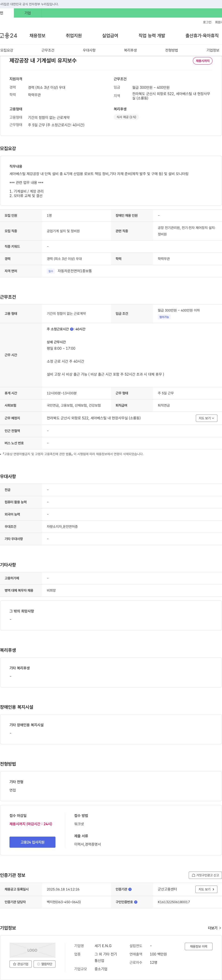Report a false ad via 거짓구인광고 신고
Image resolution: width=222 pixels, height=980 pixels.
click(x=205, y=875)
